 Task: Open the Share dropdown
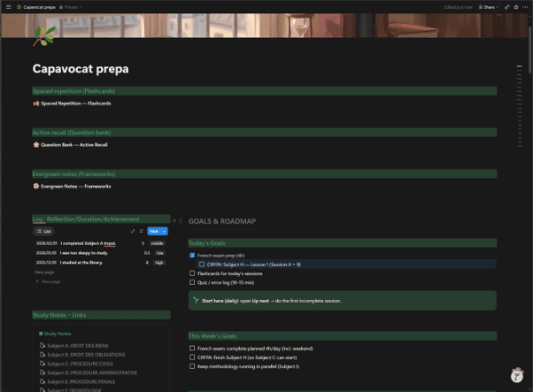point(489,7)
